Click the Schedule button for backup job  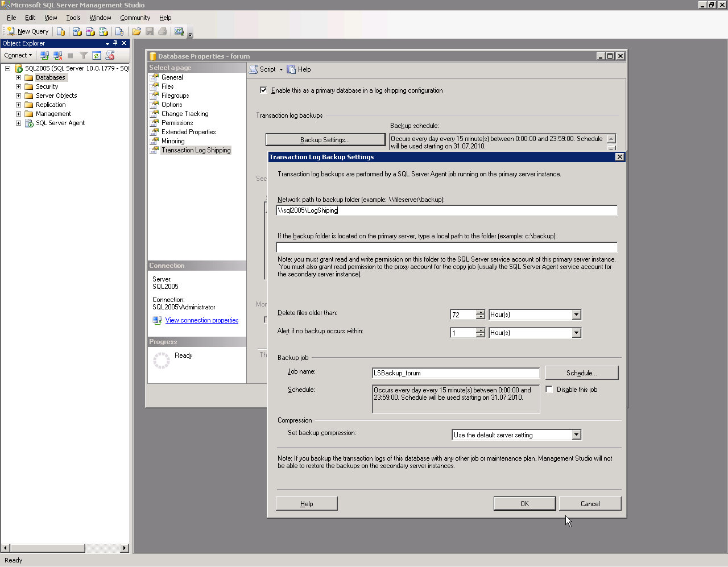[x=582, y=373]
